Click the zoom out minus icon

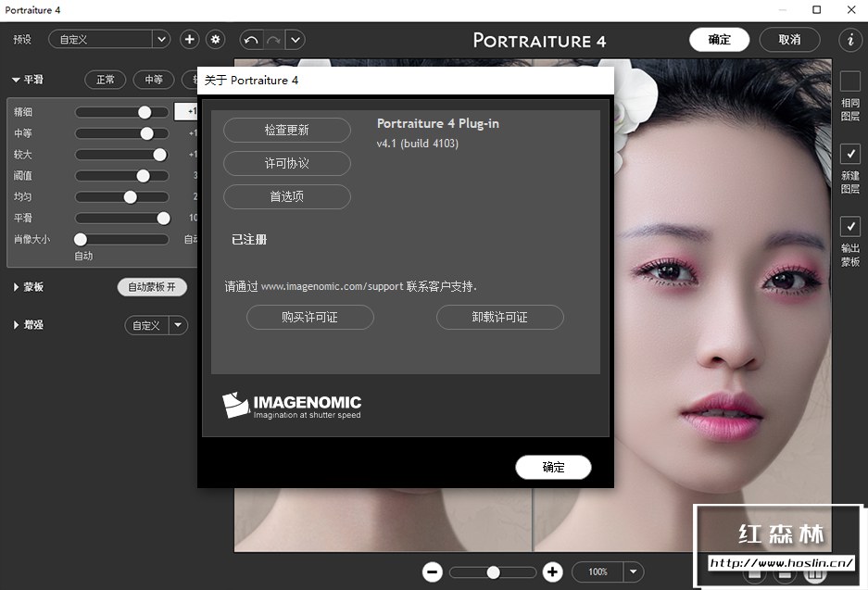433,571
